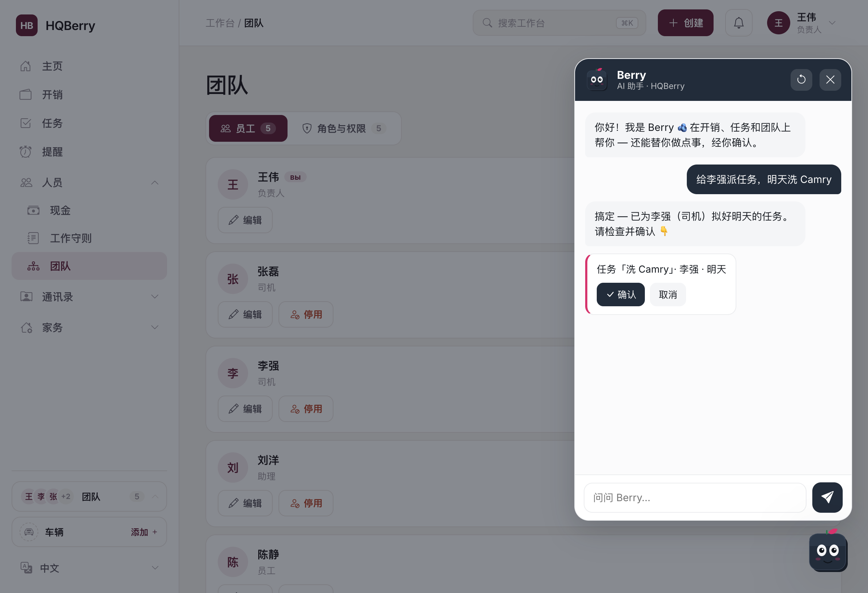Screen dimensions: 868x593
Task: Click 陈静's avatar circle
Action: (x=233, y=562)
